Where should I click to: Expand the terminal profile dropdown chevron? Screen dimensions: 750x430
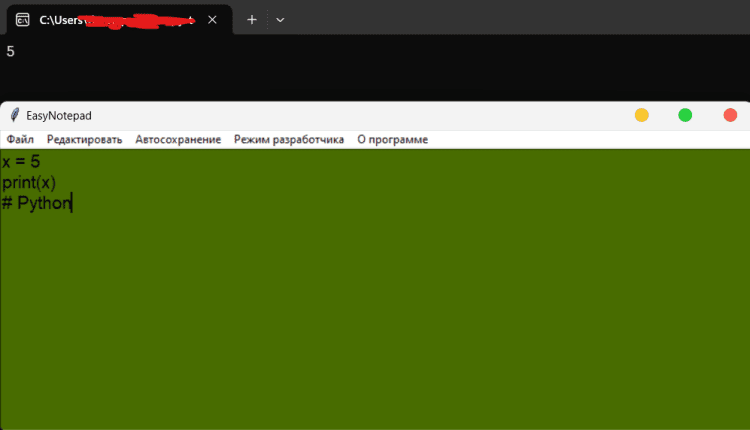(x=280, y=20)
